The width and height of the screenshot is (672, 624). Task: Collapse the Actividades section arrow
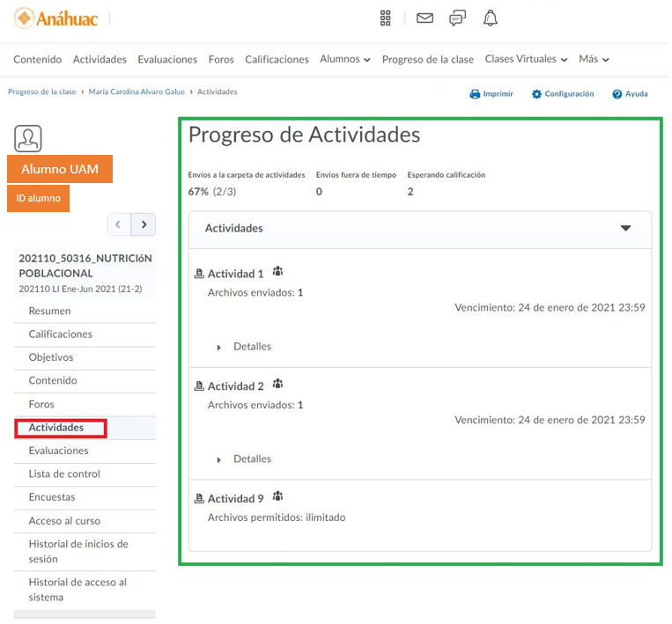(625, 228)
